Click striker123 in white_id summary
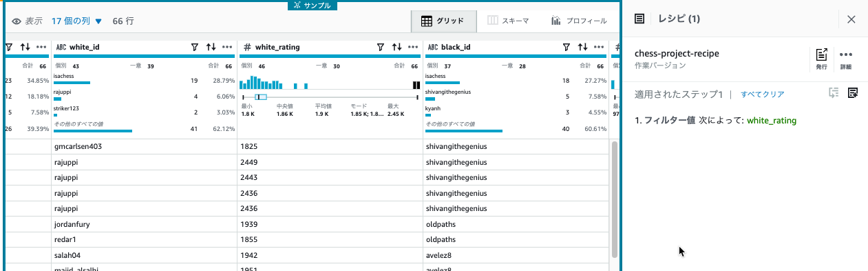Screen dimensions: 868x271 tap(67, 108)
